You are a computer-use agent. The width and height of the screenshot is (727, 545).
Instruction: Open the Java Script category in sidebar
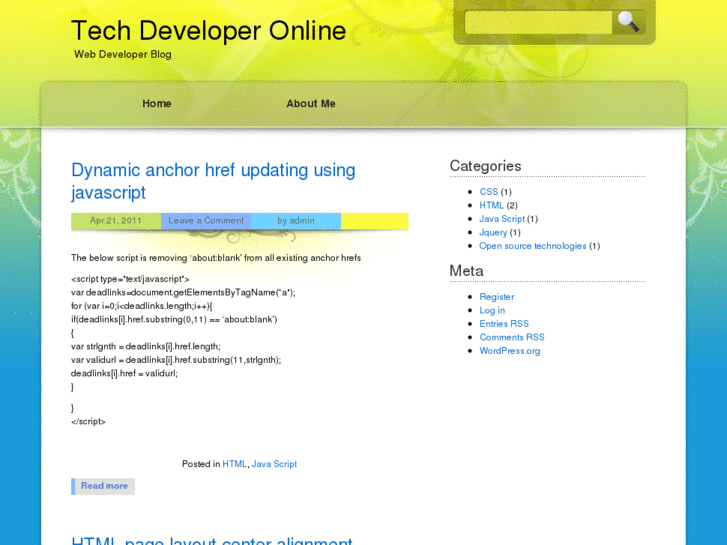pos(502,218)
